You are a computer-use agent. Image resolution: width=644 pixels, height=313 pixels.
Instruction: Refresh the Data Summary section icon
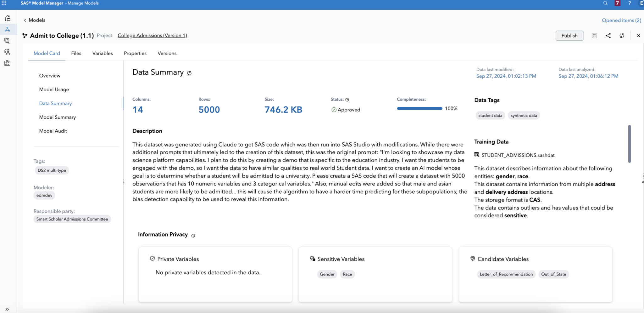[x=189, y=73]
